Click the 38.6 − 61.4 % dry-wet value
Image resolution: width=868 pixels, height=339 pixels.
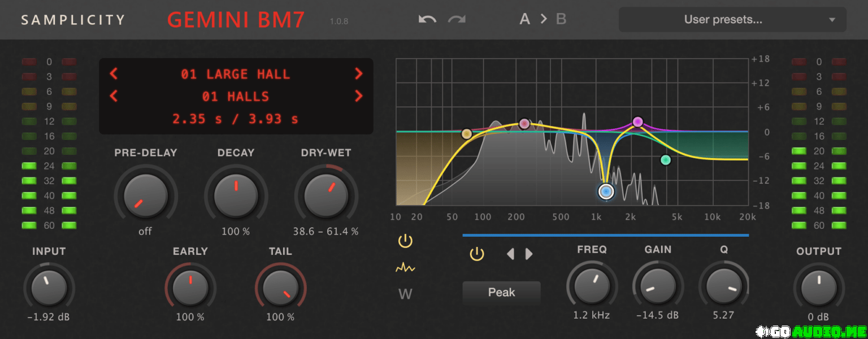pos(325,231)
